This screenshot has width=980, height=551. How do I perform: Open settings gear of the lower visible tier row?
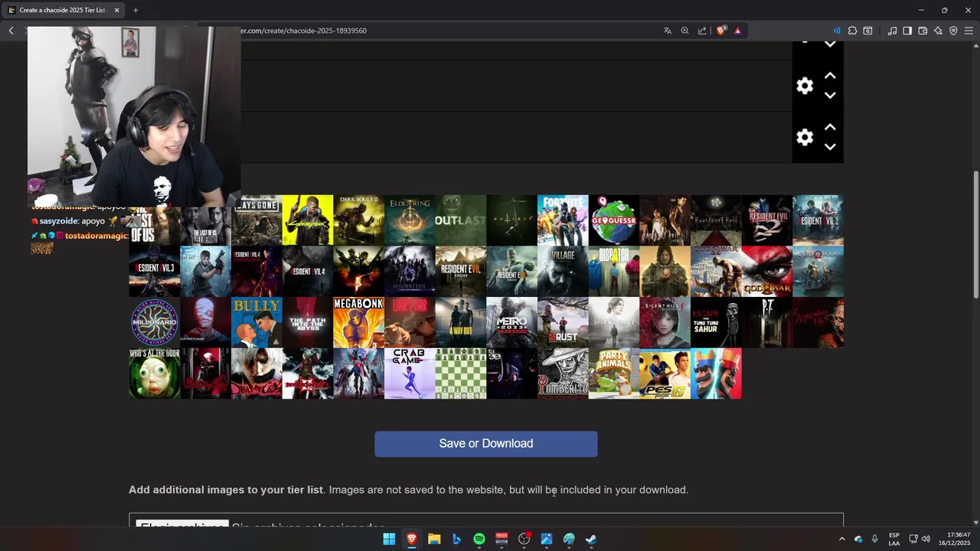pos(805,137)
